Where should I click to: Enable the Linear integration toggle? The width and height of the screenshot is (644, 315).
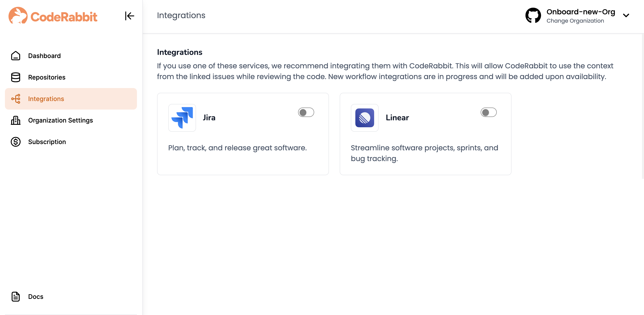coord(488,112)
